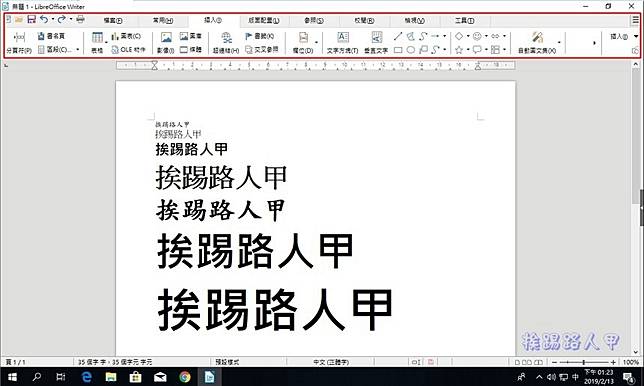Screen dimensions: 644x386
Task: Click the Vertical Text (垂直文字) icon
Action: tap(377, 37)
